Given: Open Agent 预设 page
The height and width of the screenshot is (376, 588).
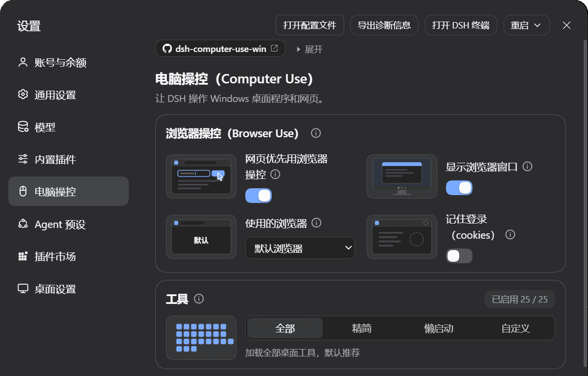Looking at the screenshot, I should [69, 224].
